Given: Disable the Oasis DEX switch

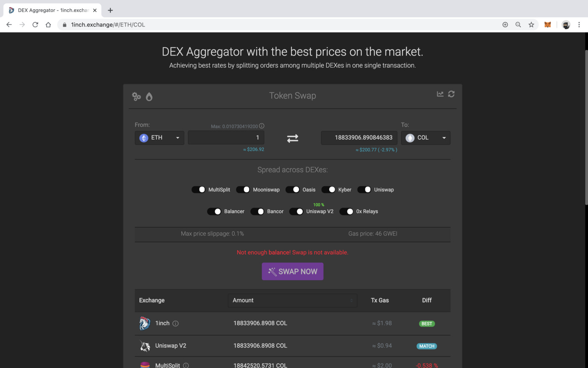Looking at the screenshot, I should coord(292,190).
